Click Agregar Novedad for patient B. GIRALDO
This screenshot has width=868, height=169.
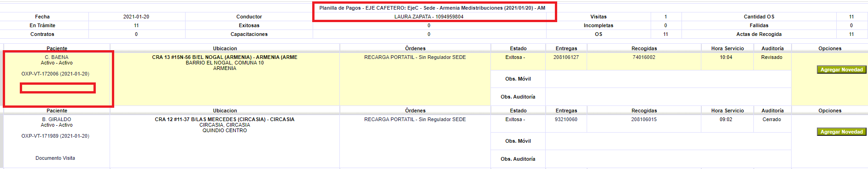[841, 132]
